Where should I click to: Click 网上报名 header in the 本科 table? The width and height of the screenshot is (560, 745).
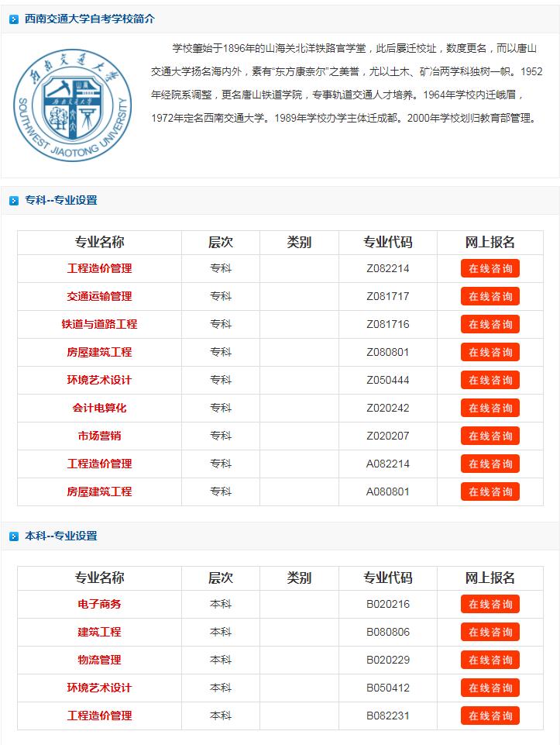(490, 578)
